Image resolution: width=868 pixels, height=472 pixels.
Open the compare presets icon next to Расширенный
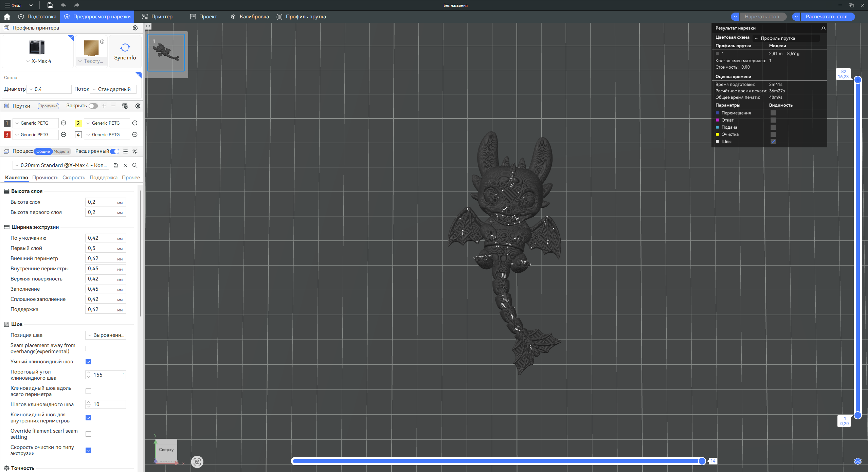pyautogui.click(x=135, y=151)
